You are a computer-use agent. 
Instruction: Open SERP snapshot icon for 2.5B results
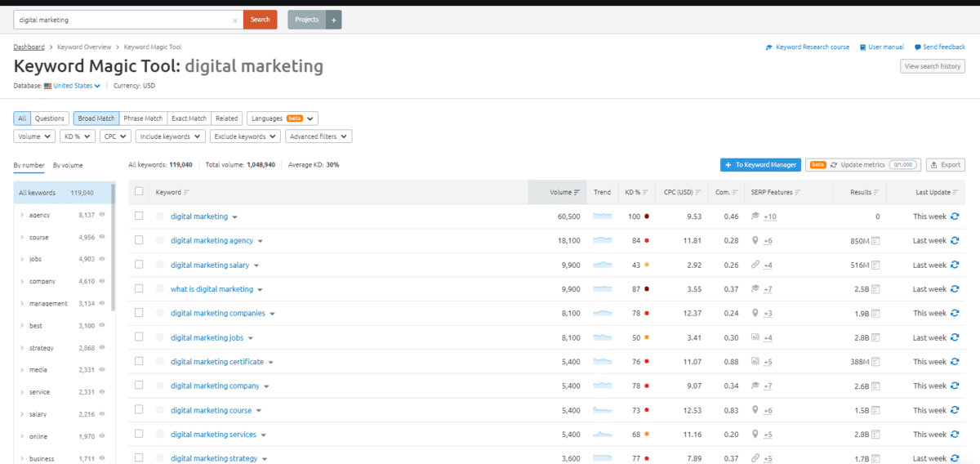click(x=875, y=289)
